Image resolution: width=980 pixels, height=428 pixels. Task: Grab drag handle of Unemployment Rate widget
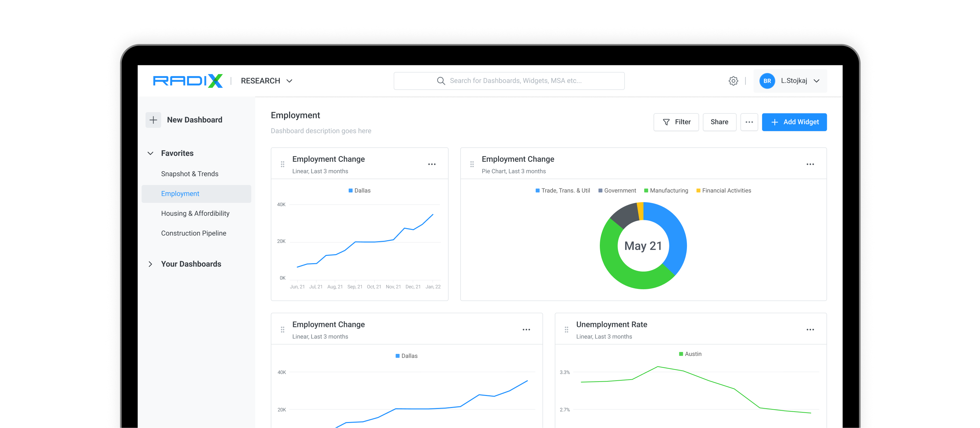tap(566, 330)
